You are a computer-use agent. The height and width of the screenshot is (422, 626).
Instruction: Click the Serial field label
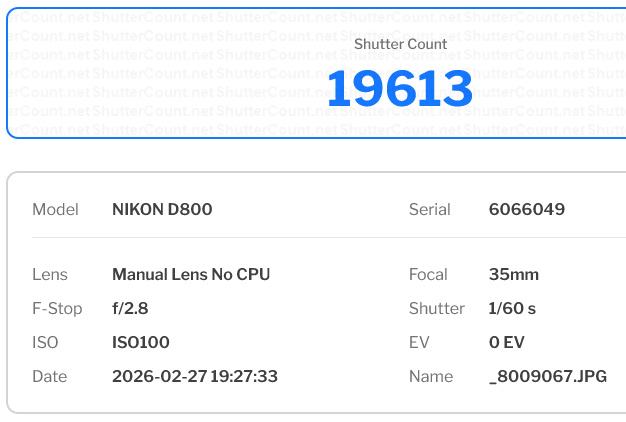pyautogui.click(x=429, y=210)
